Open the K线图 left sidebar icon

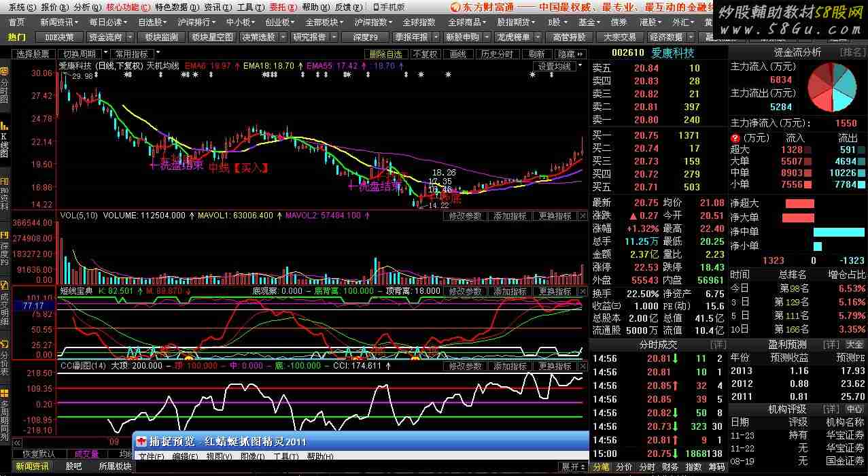(4, 141)
